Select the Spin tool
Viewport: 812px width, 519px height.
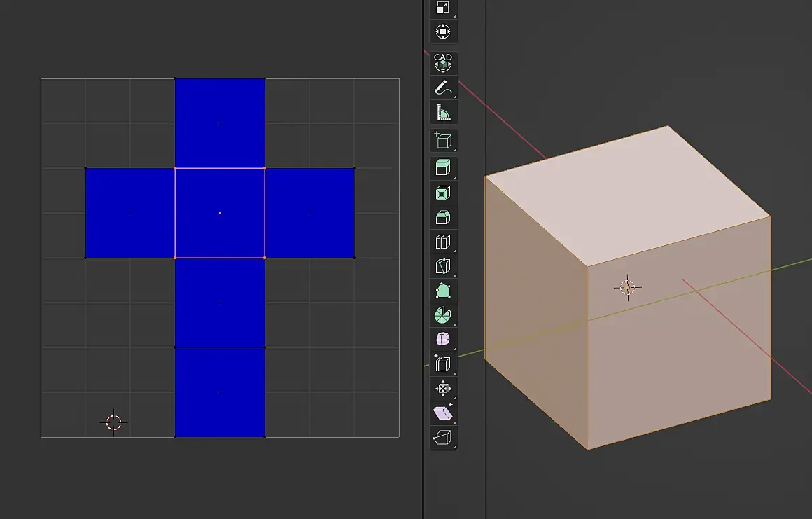click(443, 315)
